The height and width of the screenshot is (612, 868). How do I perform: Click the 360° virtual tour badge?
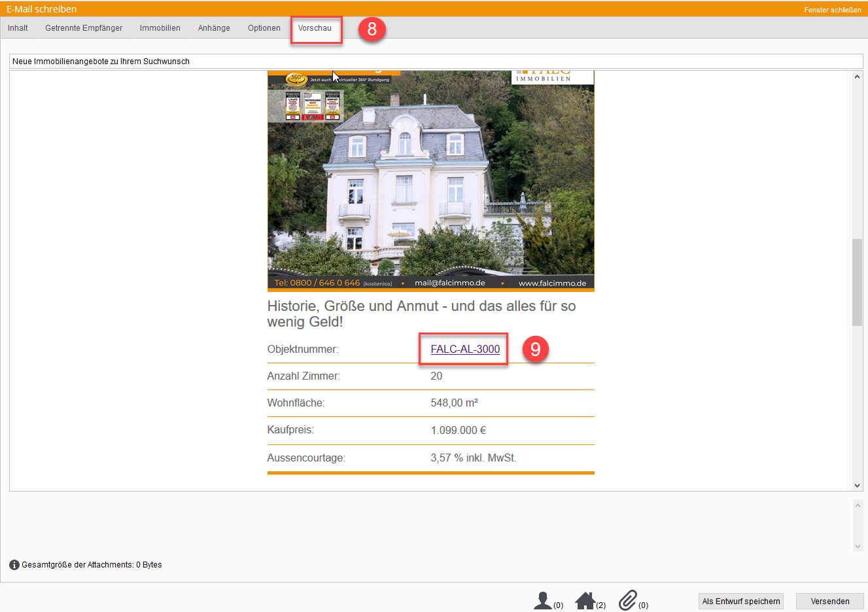(x=296, y=79)
